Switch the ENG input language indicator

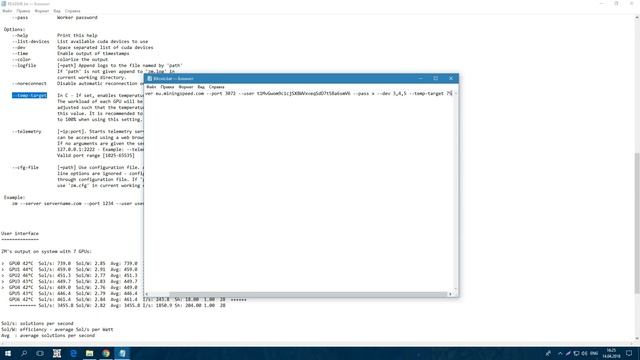click(594, 353)
